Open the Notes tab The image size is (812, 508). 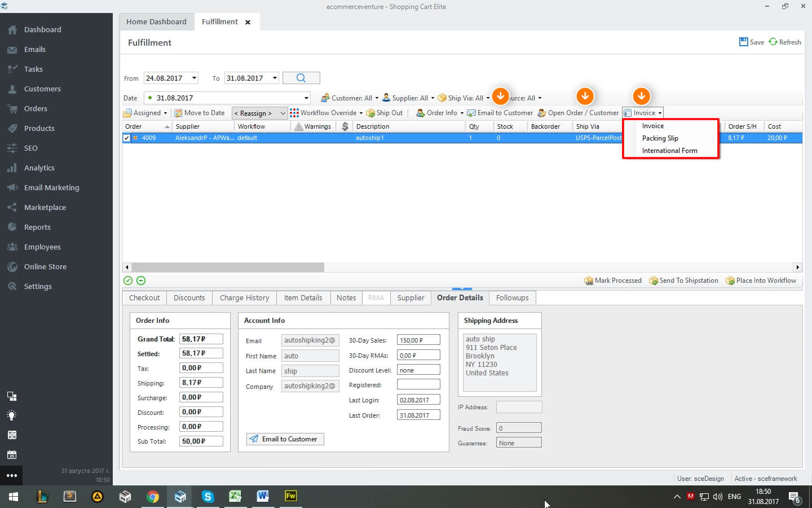point(346,297)
